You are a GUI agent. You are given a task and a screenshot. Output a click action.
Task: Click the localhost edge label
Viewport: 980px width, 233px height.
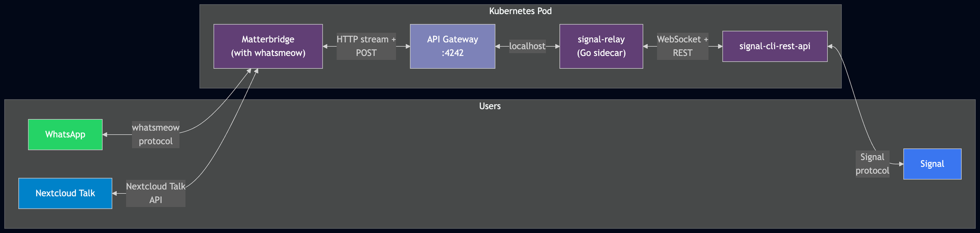tap(527, 46)
